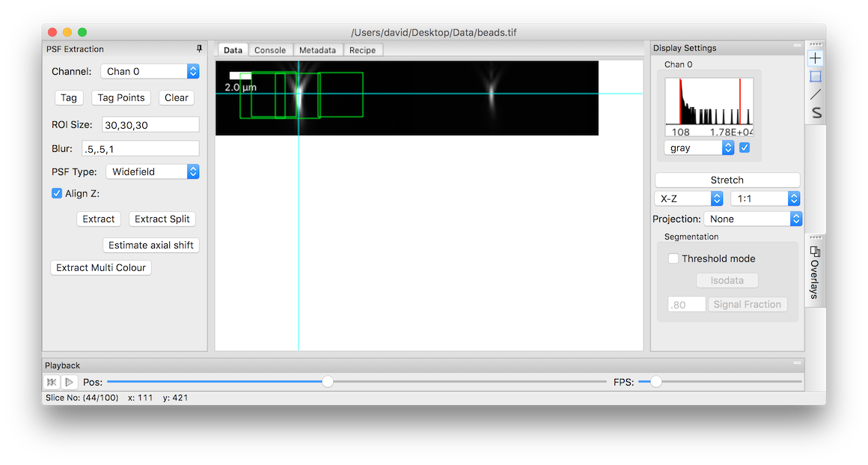868x465 pixels.
Task: Click the histogram minimum value 108
Action: click(x=680, y=132)
